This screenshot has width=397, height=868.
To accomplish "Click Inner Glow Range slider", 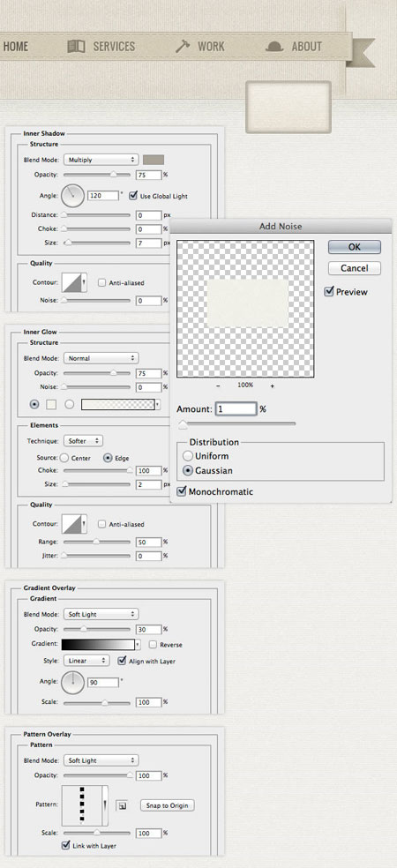I will click(97, 542).
